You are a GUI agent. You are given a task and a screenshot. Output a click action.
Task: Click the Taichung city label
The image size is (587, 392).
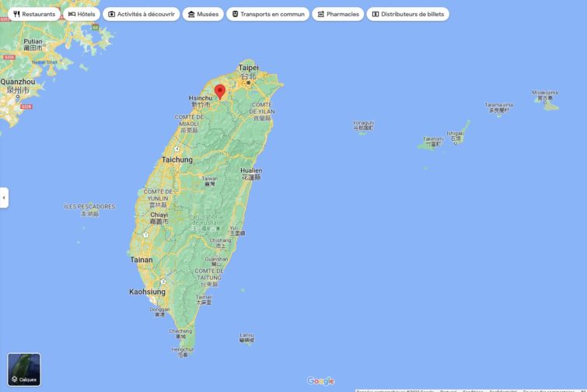click(x=176, y=159)
